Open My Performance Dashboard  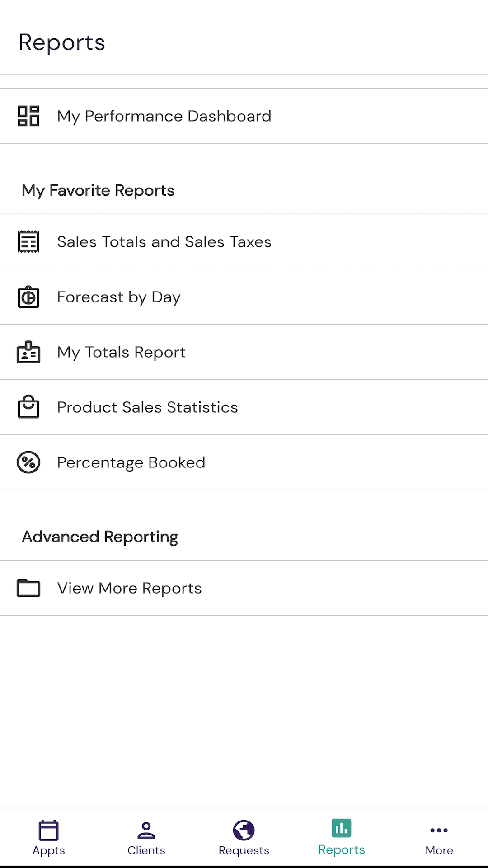pyautogui.click(x=164, y=116)
